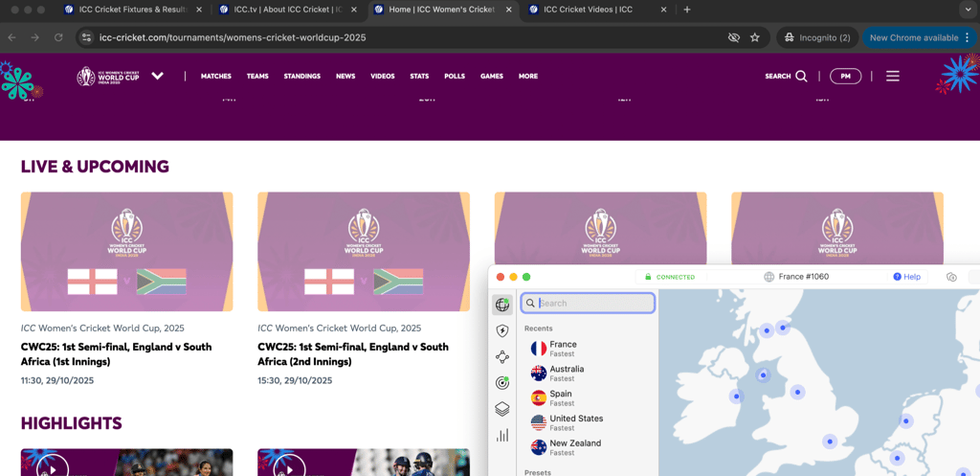980x476 pixels.
Task: Open the Meshnet nodes icon in NordVPN sidebar
Action: [x=501, y=356]
